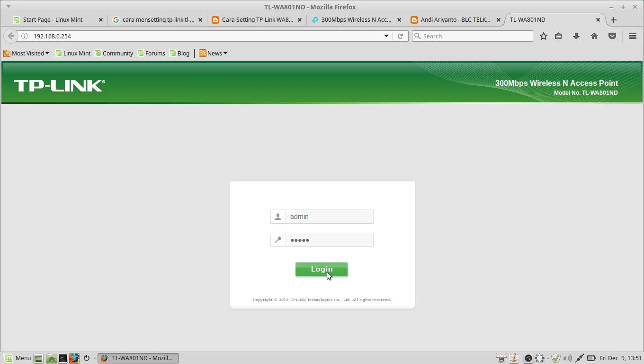
Task: Open the Downloads arrow icon
Action: pyautogui.click(x=576, y=36)
